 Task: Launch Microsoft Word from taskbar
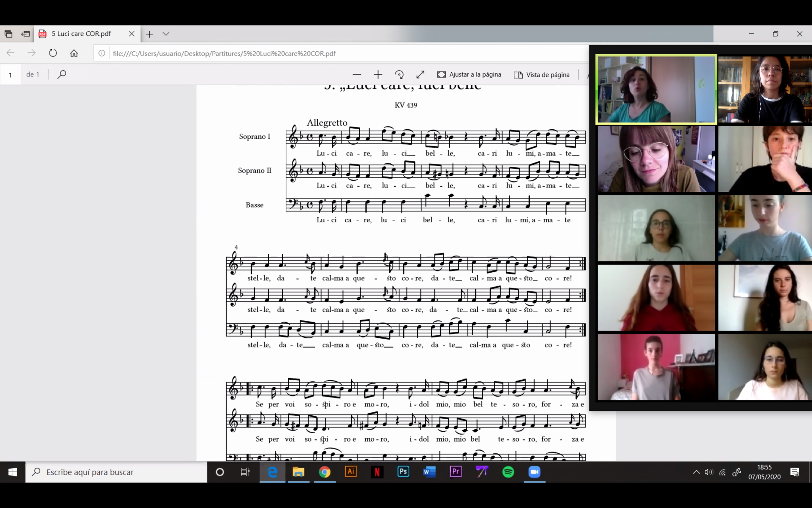[429, 472]
